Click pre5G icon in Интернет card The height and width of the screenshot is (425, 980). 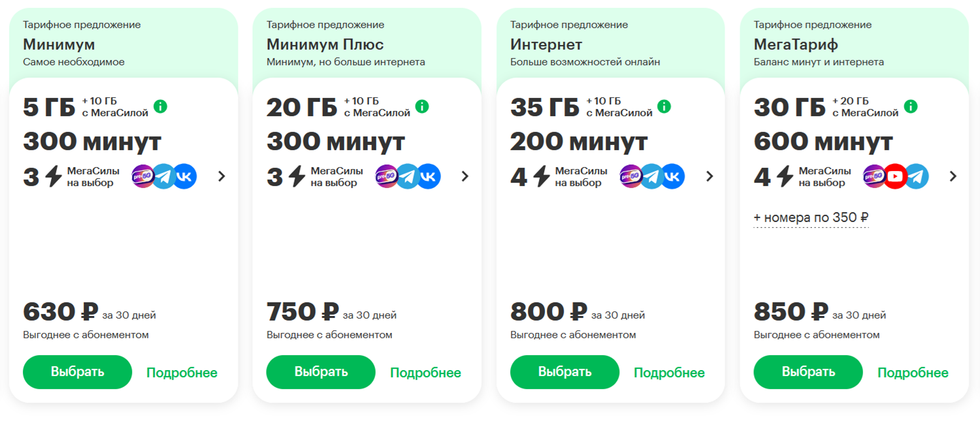[631, 176]
